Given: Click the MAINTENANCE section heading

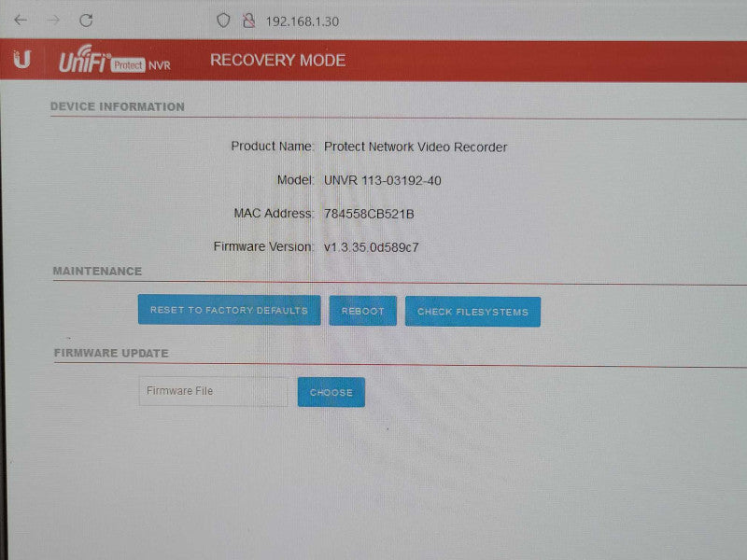Looking at the screenshot, I should (97, 271).
